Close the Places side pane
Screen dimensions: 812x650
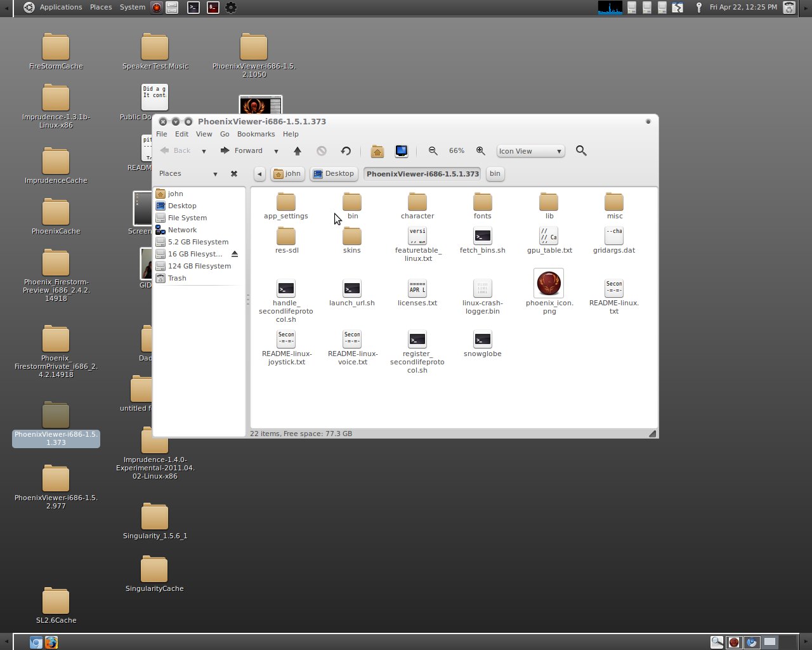click(x=234, y=173)
